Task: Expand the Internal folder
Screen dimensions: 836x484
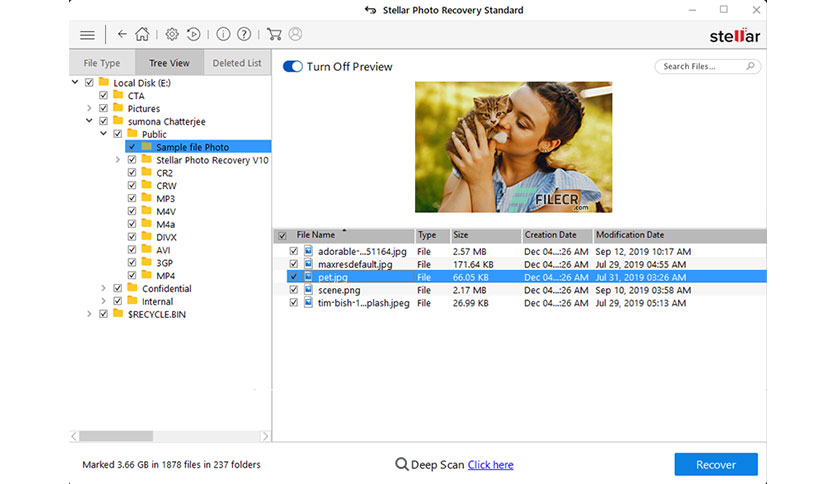Action: coord(103,301)
